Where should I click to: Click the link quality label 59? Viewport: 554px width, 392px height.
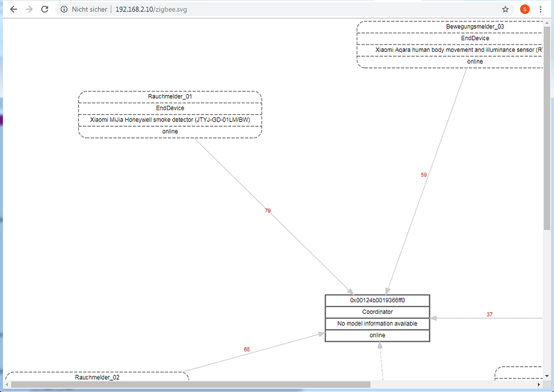423,174
